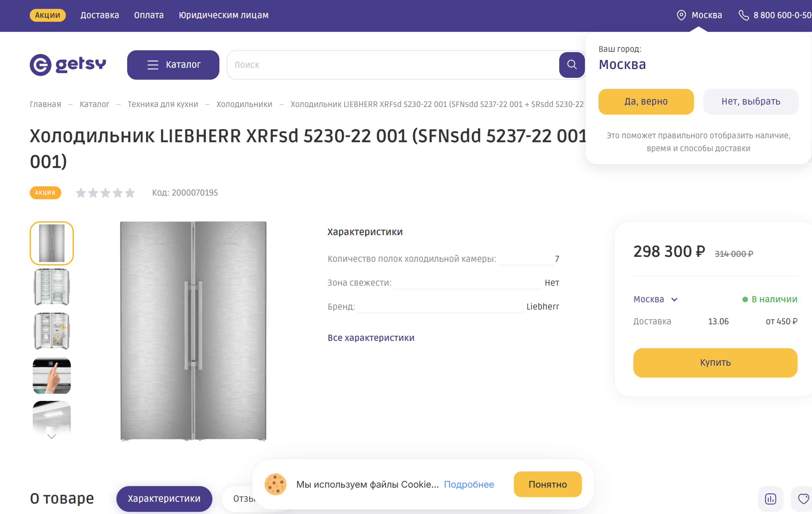Dismiss cookies with Понятно button

547,484
